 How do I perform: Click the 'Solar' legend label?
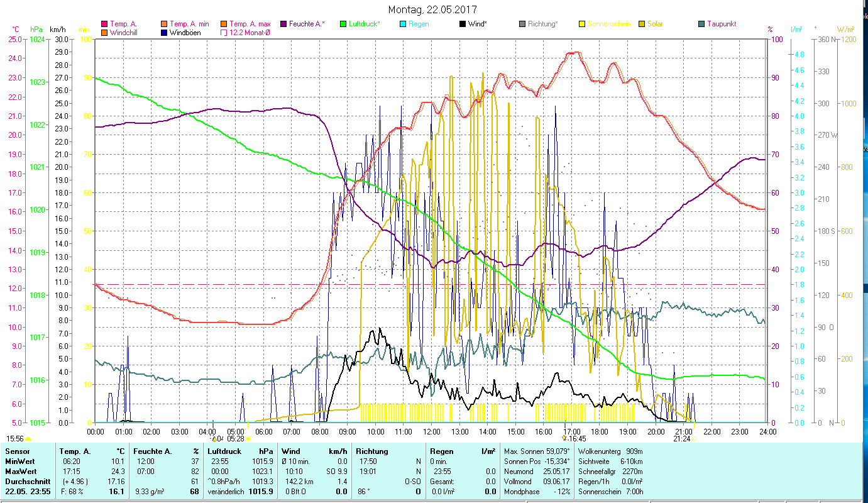coord(655,24)
